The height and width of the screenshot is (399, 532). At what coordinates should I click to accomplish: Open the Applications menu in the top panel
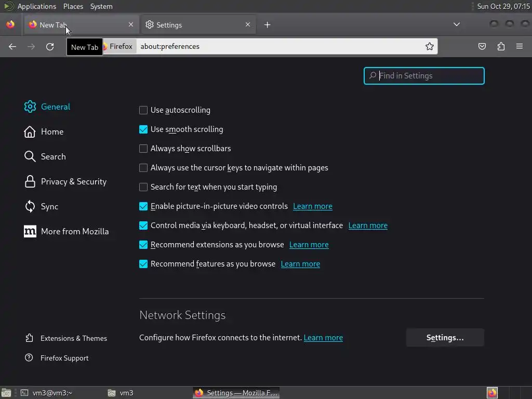click(x=36, y=6)
